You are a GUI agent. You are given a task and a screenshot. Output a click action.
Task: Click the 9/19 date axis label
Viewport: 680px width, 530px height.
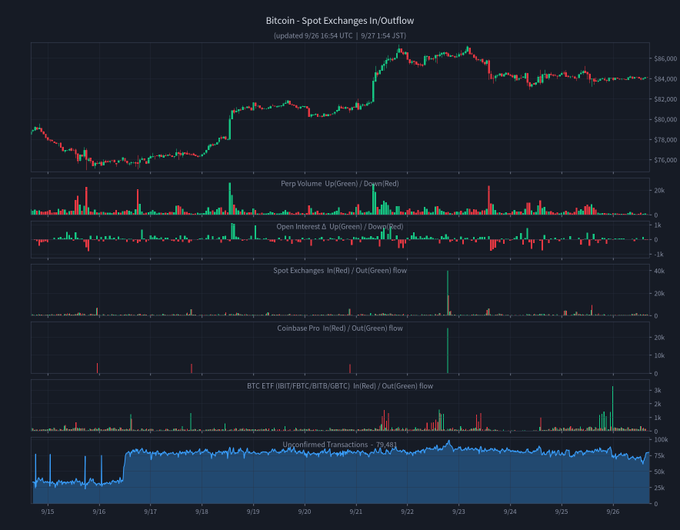tap(253, 511)
